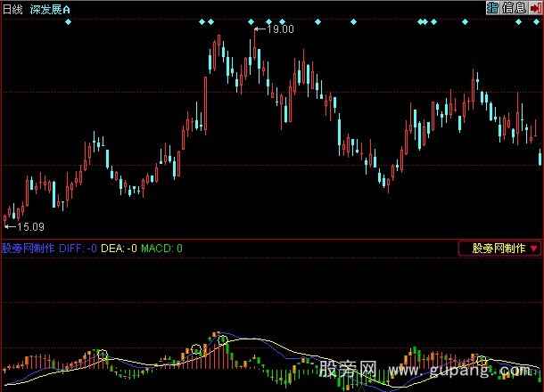Click the DIFF: -0 value
Image resolution: width=544 pixels, height=392 pixels.
coord(78,249)
